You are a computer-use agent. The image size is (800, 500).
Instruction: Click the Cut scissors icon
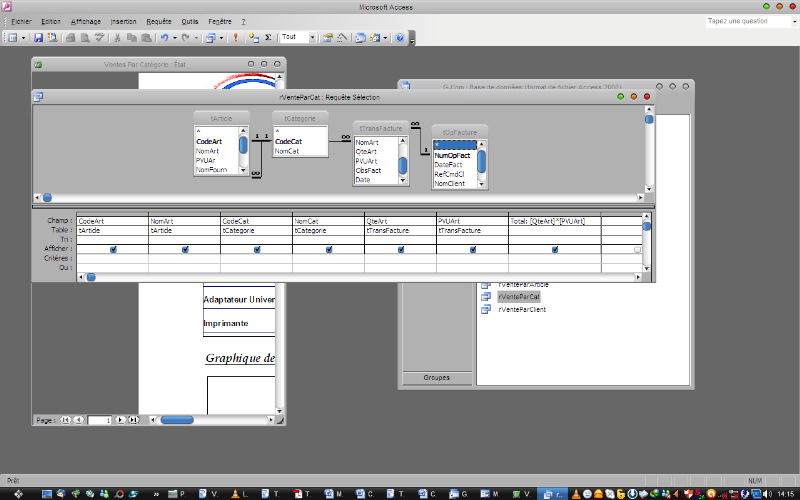[x=117, y=38]
